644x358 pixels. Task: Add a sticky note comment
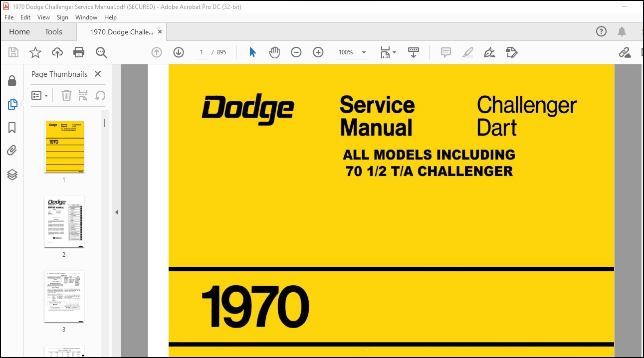coord(446,52)
